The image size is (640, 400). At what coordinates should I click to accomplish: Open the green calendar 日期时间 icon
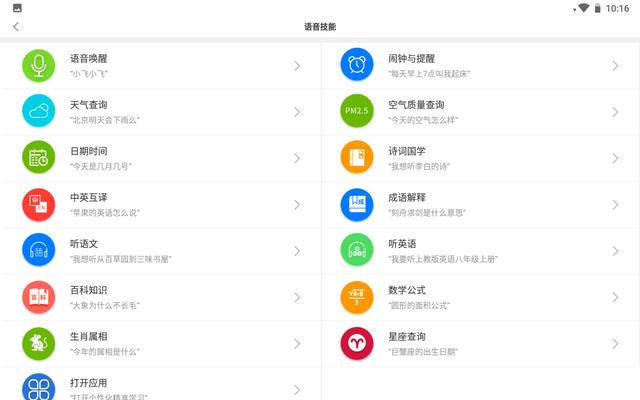(x=38, y=157)
